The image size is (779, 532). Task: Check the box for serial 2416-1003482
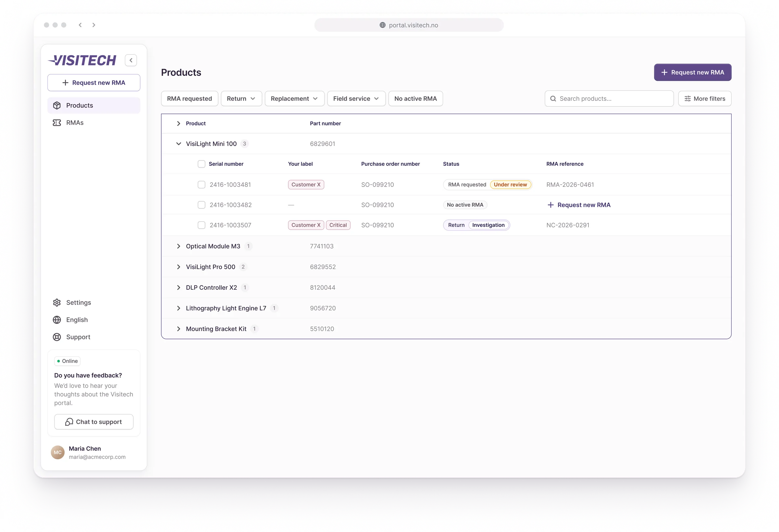point(202,205)
